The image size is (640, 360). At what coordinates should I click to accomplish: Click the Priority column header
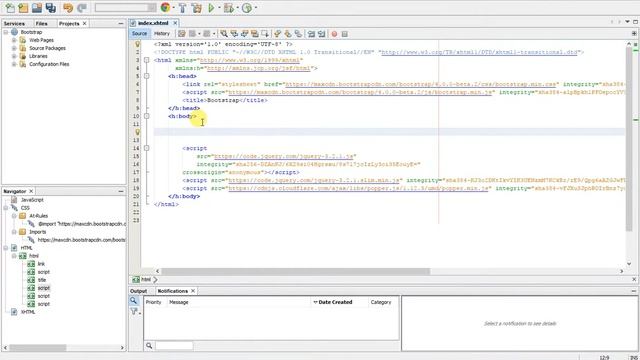click(x=153, y=302)
